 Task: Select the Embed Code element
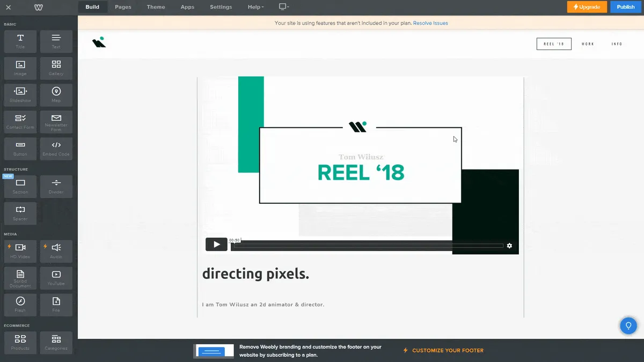click(x=56, y=149)
